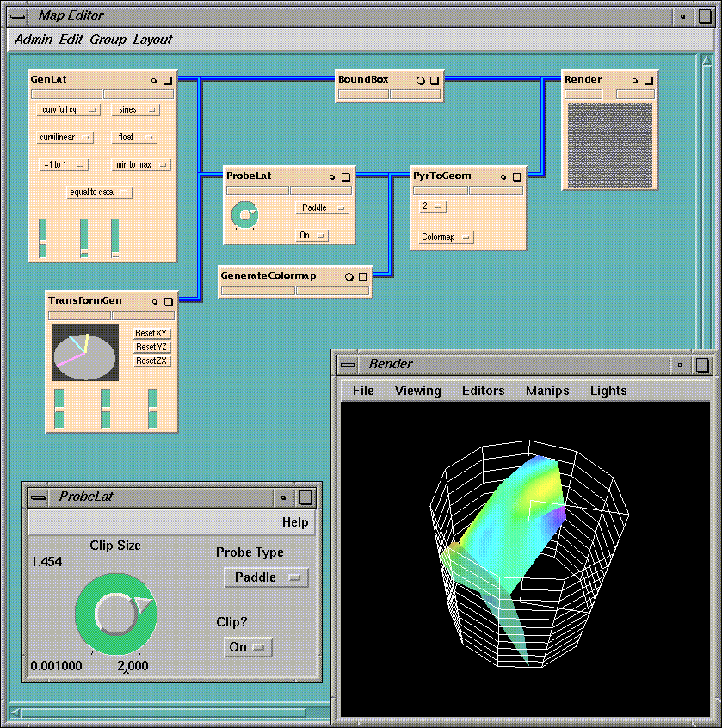
Task: Click the small dot toggle on the Render module
Action: (x=634, y=80)
